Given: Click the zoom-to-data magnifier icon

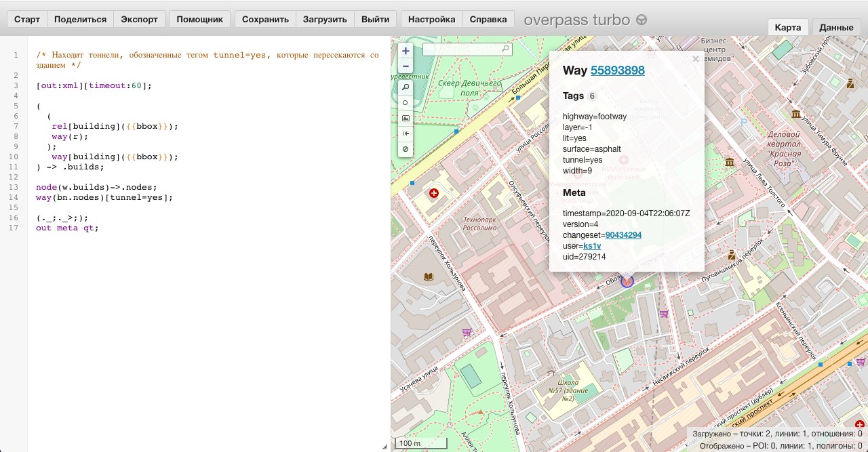Looking at the screenshot, I should click(406, 87).
